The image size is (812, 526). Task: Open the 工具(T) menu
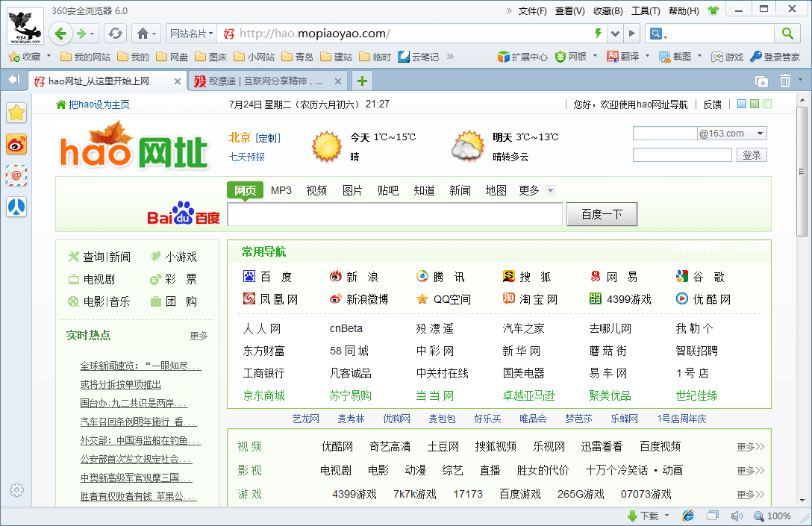646,10
